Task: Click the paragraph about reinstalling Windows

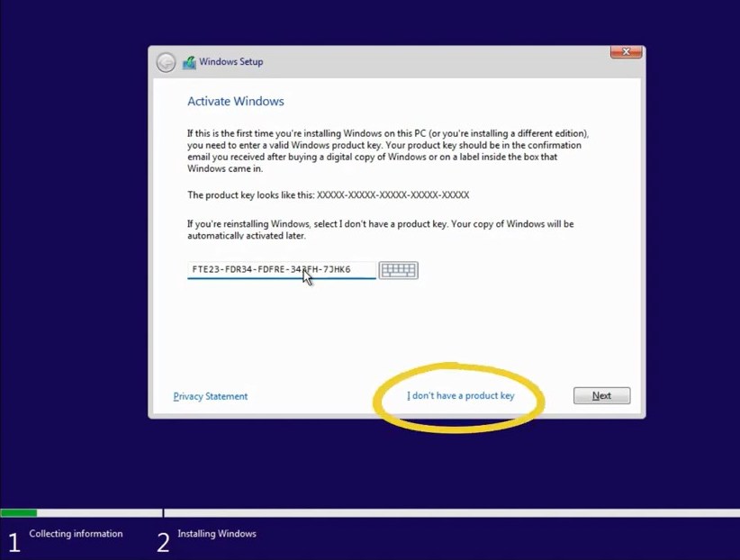Action: tap(381, 230)
